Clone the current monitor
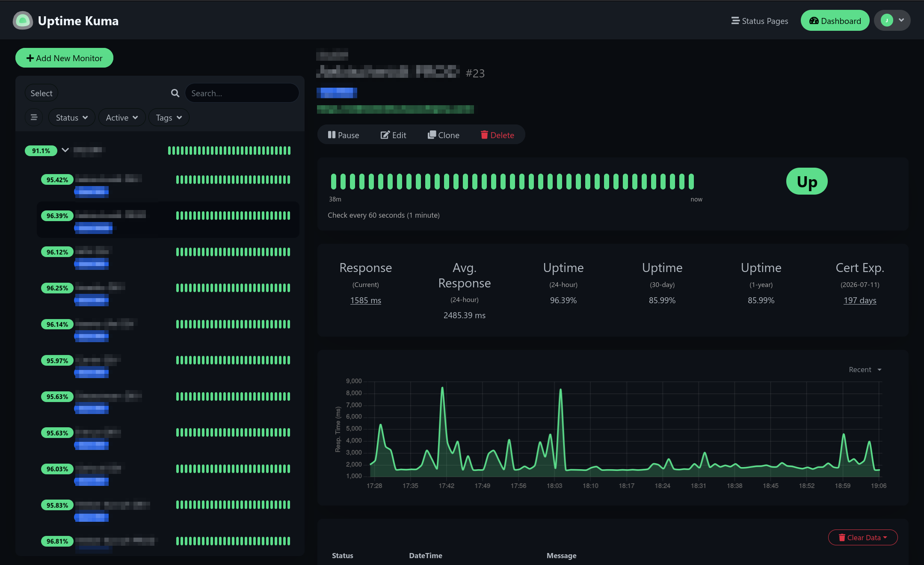Screen dimensions: 924x565 444,135
